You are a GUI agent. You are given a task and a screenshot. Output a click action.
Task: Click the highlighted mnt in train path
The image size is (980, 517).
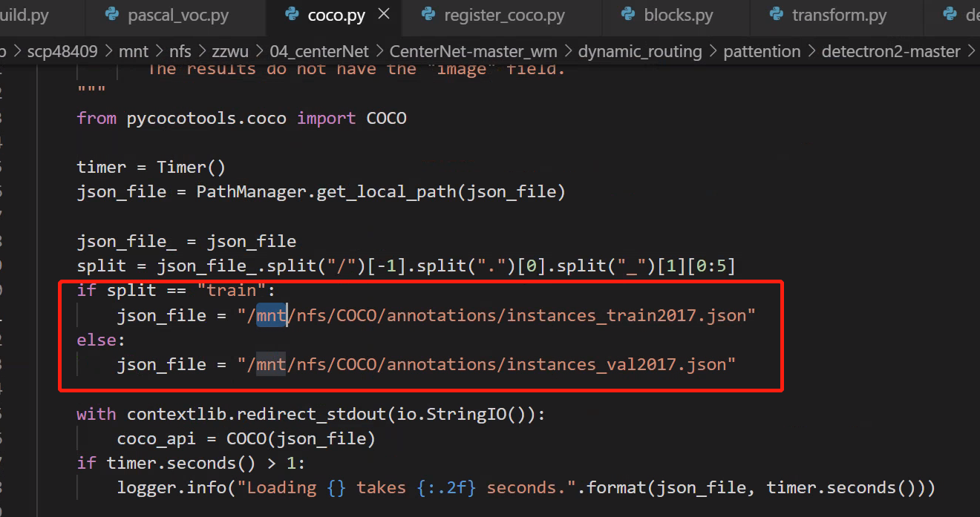tap(272, 315)
